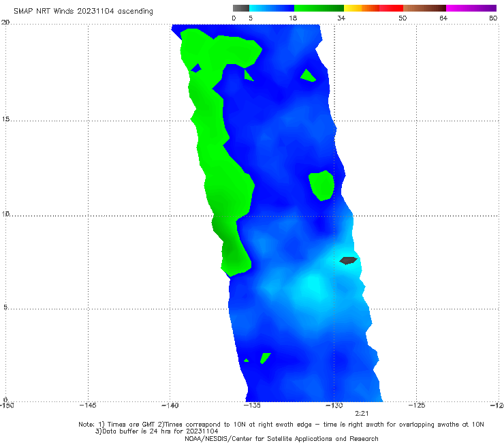This screenshot has height=443, width=504.
Task: Click the green 18-34 color bar segment
Action: (x=319, y=8)
